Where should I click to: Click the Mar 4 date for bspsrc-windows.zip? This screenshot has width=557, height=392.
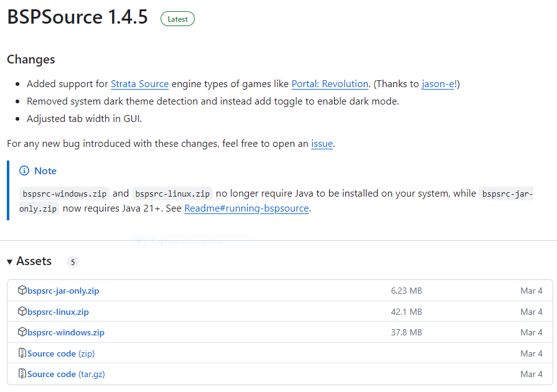pos(531,332)
